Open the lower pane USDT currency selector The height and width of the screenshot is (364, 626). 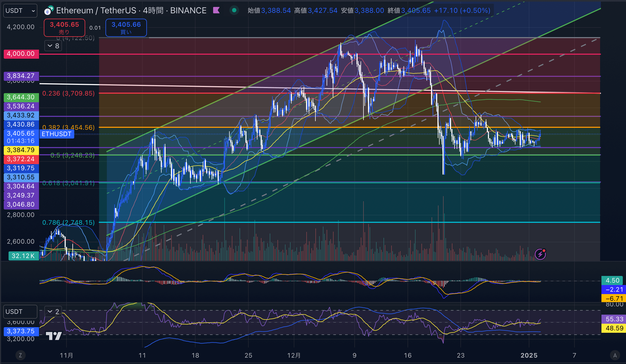pyautogui.click(x=20, y=312)
